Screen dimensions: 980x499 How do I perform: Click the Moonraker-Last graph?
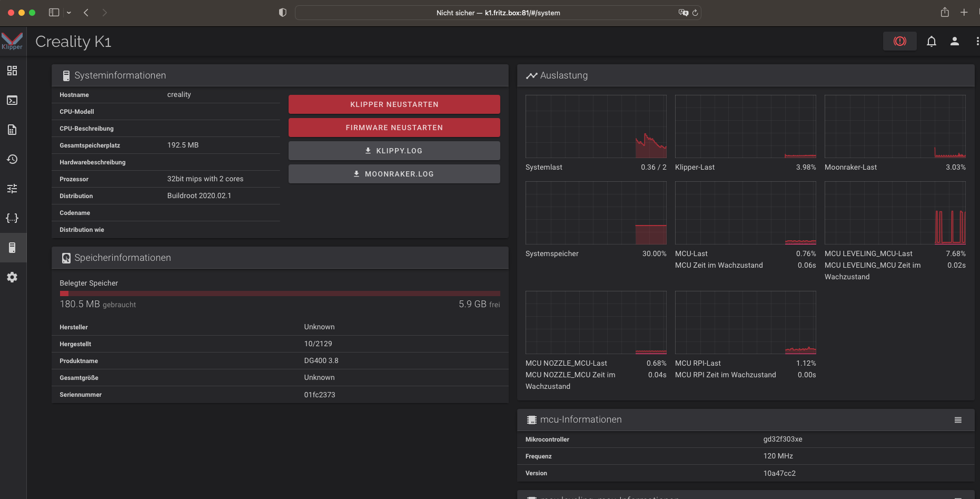point(895,126)
